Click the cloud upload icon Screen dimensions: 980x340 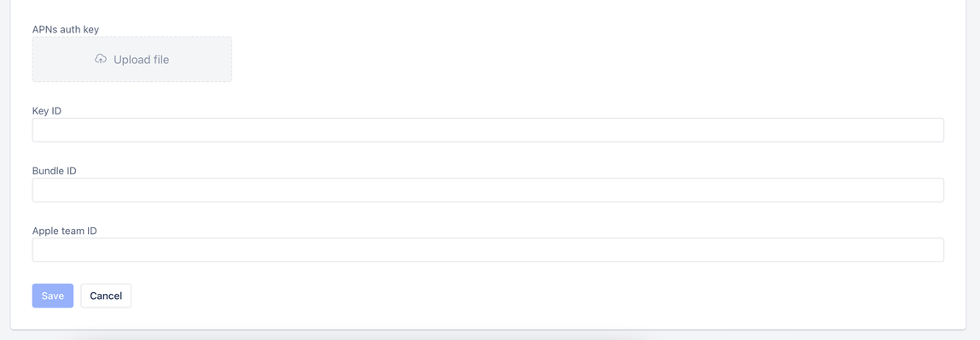click(101, 60)
